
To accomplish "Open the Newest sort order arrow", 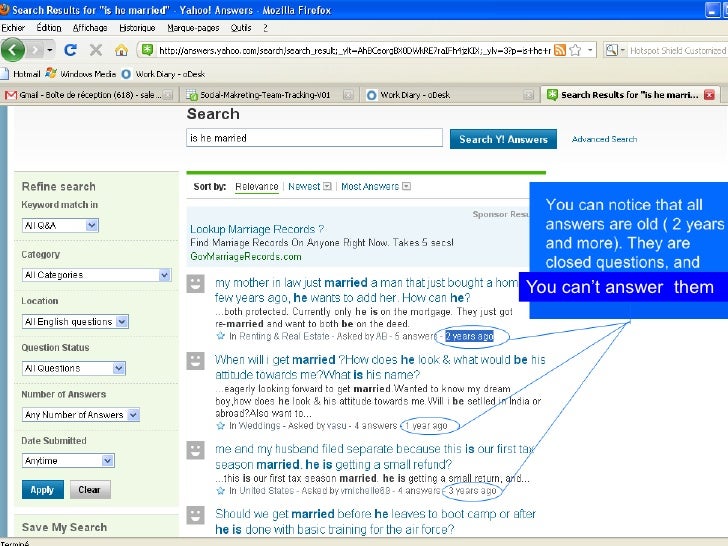I will coord(327,186).
